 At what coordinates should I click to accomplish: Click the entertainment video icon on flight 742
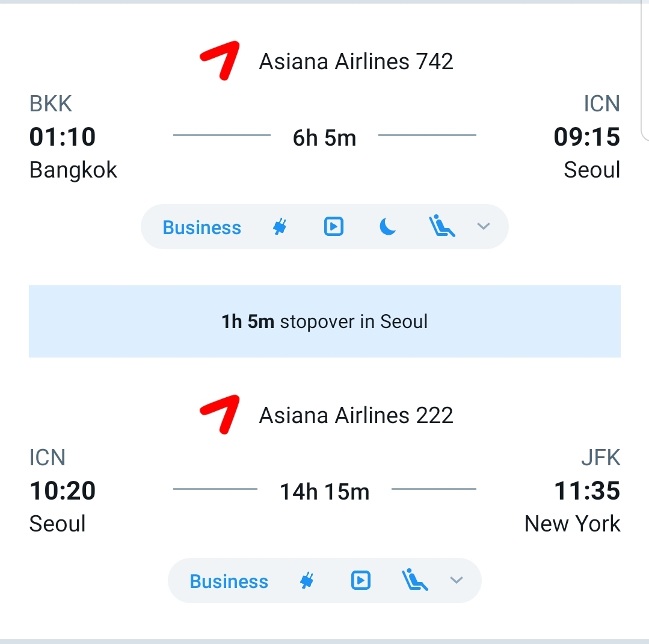(333, 227)
